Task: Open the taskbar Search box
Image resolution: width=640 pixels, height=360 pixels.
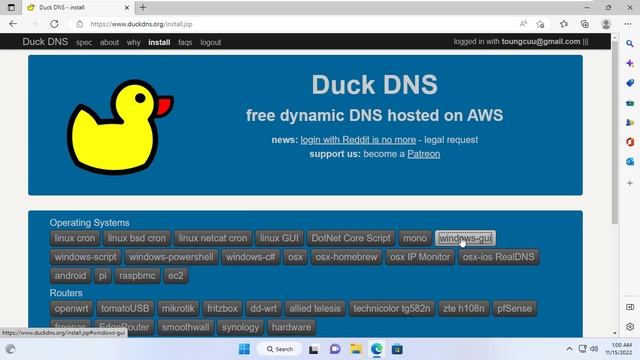Action: (x=280, y=349)
